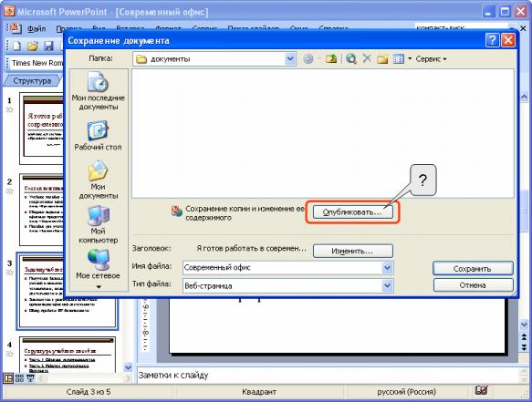Go up one folder level
532x402 pixels.
331,59
